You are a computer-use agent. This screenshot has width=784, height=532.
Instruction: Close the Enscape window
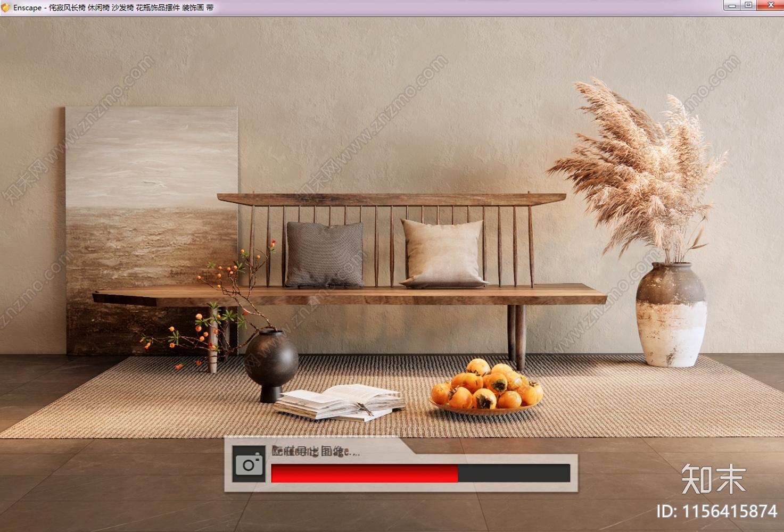[x=770, y=5]
